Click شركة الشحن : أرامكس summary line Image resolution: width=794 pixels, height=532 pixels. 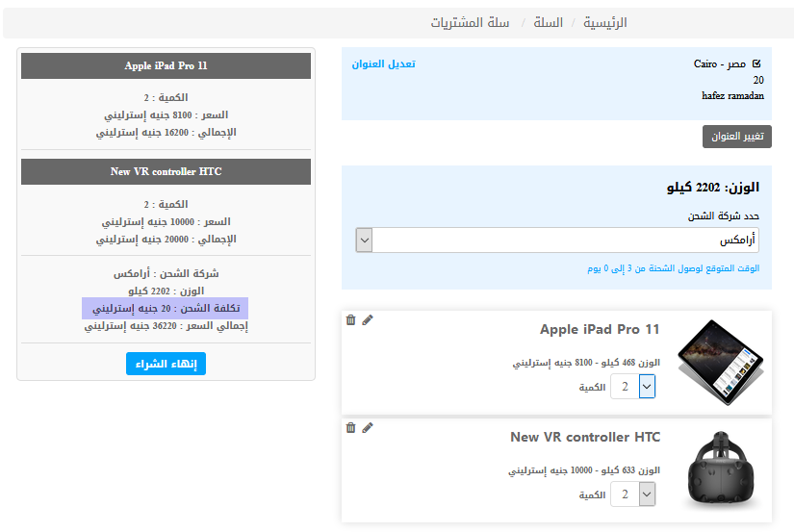(x=166, y=274)
